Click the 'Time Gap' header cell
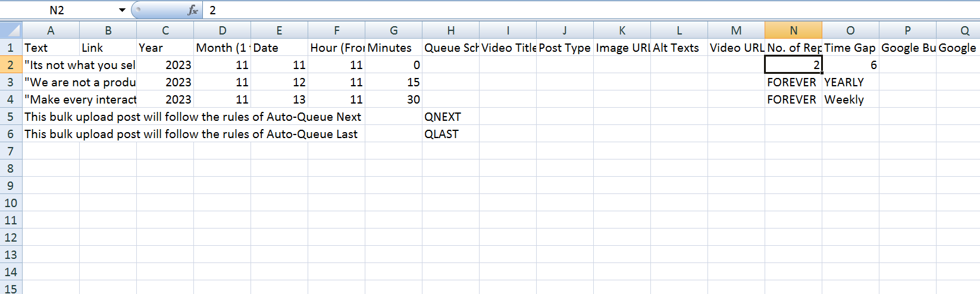 [850, 48]
